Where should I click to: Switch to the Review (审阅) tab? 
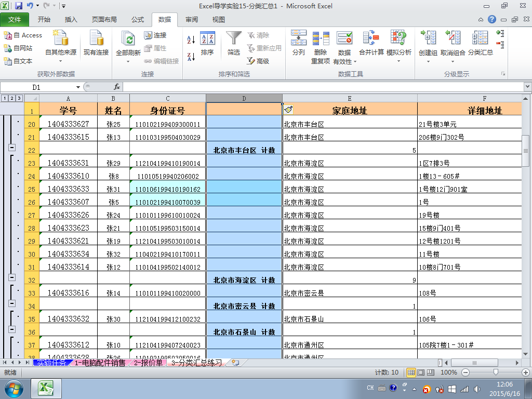click(x=192, y=19)
